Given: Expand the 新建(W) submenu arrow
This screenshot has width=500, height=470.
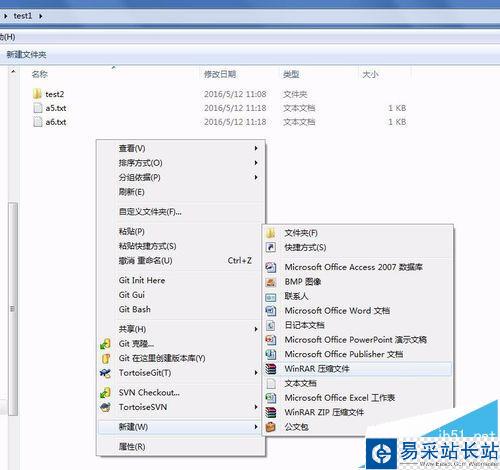Looking at the screenshot, I should [x=256, y=427].
